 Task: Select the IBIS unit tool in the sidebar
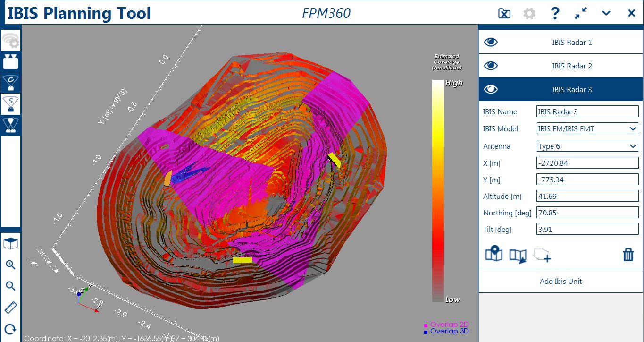tap(10, 62)
